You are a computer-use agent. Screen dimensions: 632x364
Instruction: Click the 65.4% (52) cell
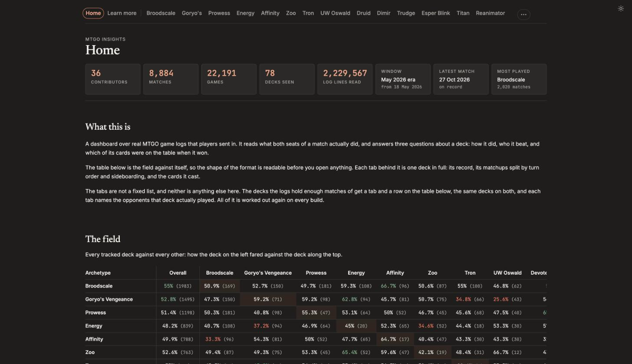[356, 352]
